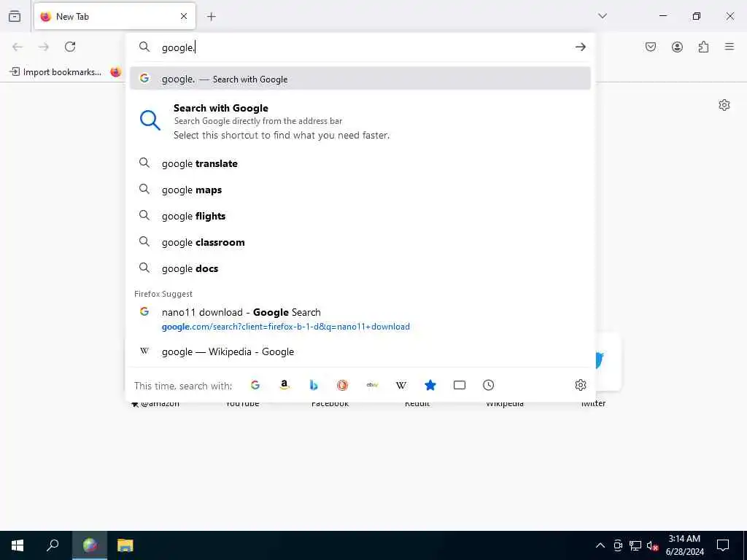Click the Go arrow in address bar

pyautogui.click(x=580, y=47)
